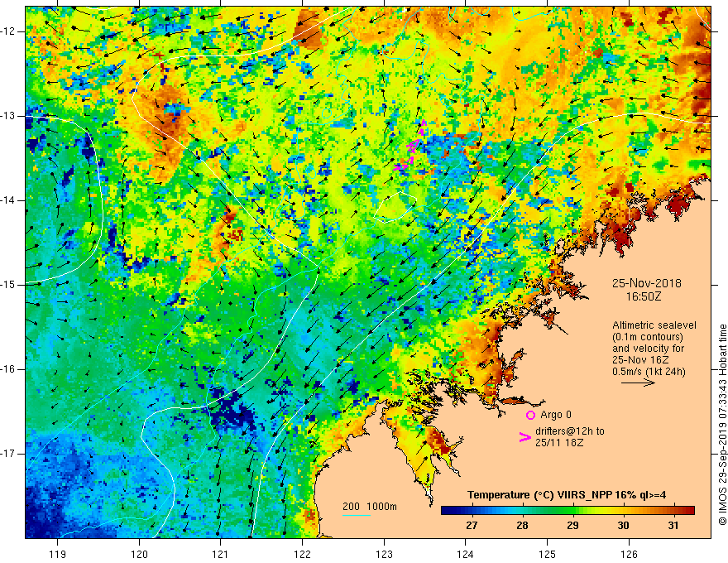728x563 pixels.
Task: Click the '25-Nov 16Z' caption line
Action: (642, 360)
